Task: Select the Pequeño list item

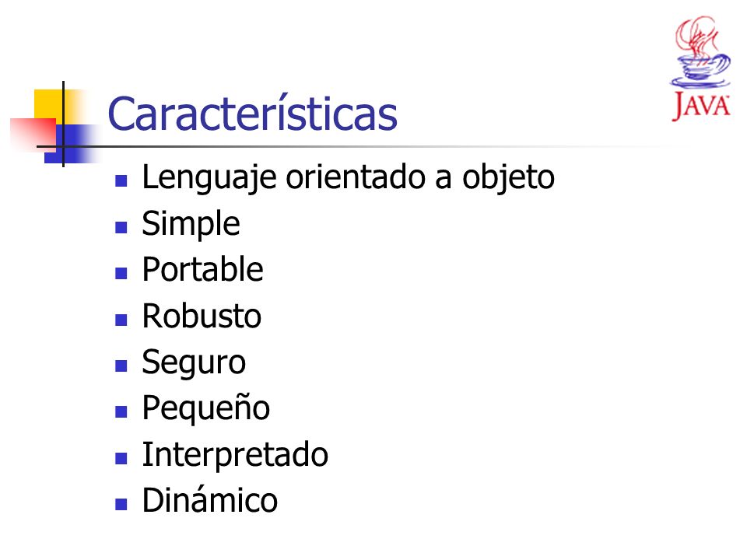Action: pyautogui.click(x=205, y=409)
